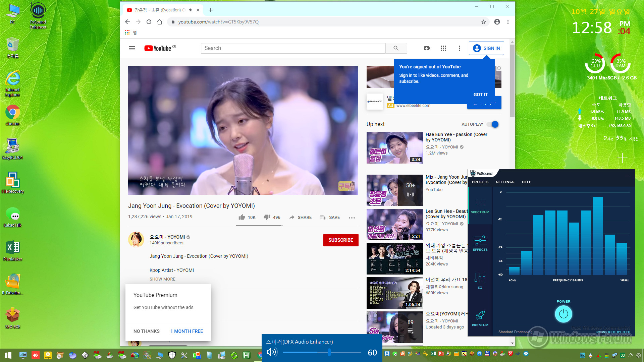Click the YouTube search magnifier button
Image resolution: width=644 pixels, height=362 pixels.
pyautogui.click(x=396, y=48)
